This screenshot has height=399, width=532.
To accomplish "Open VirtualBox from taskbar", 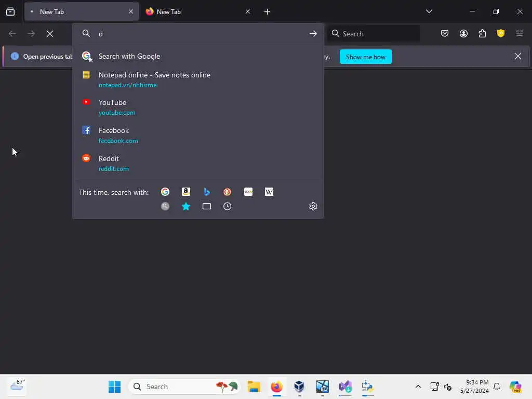I will coord(299,387).
